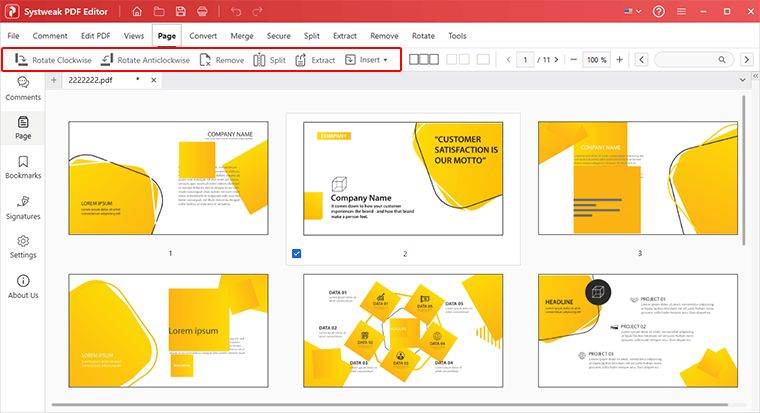Close the 2222222.pdf tab

click(x=154, y=80)
